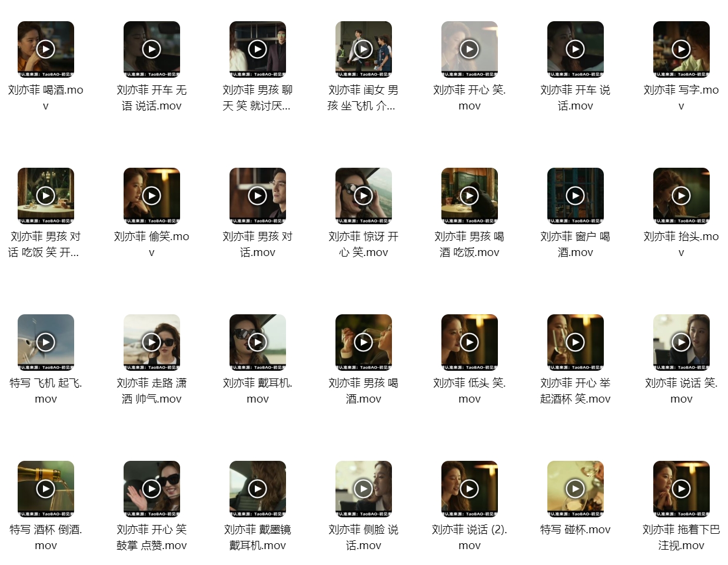Screen dimensions: 728x565
Task: Open the 刘亦菲 开心 笑.mov thumbnail
Action: pyautogui.click(x=470, y=49)
